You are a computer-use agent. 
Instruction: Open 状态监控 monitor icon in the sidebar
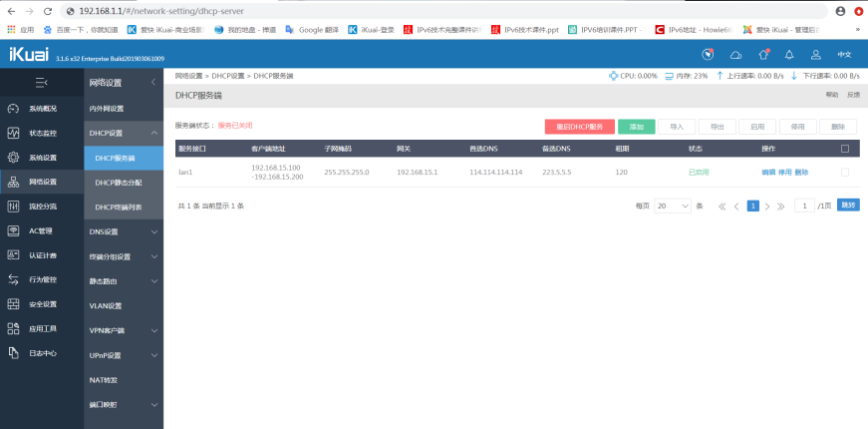pyautogui.click(x=13, y=133)
